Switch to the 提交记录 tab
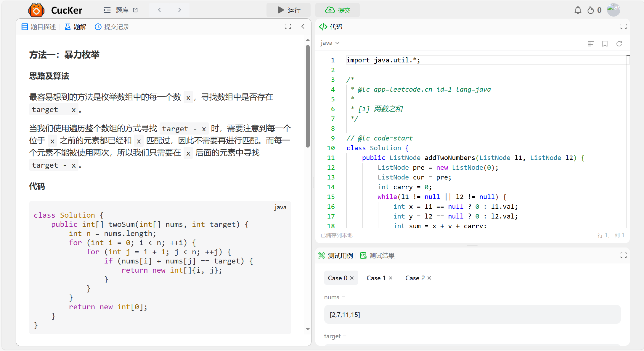The image size is (644, 351). click(x=112, y=27)
